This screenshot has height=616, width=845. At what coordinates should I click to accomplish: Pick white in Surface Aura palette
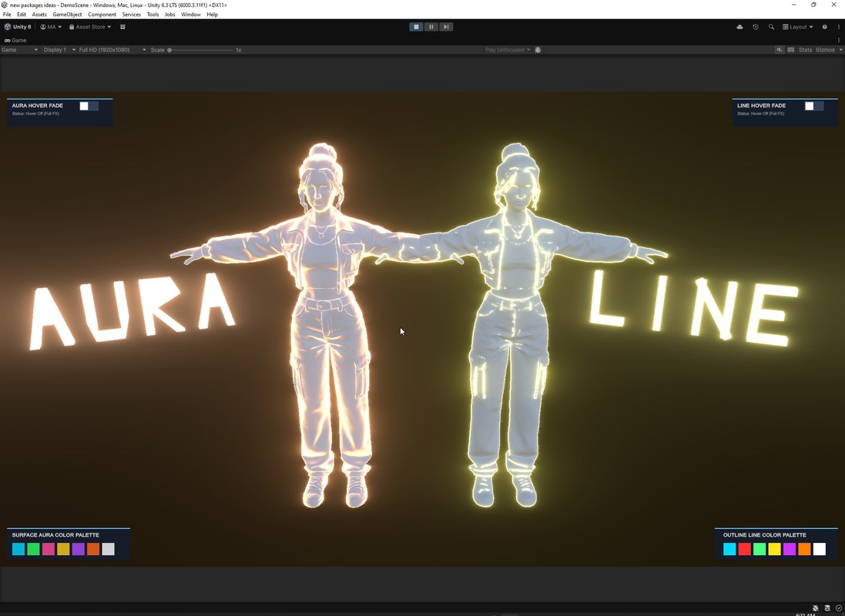point(109,549)
